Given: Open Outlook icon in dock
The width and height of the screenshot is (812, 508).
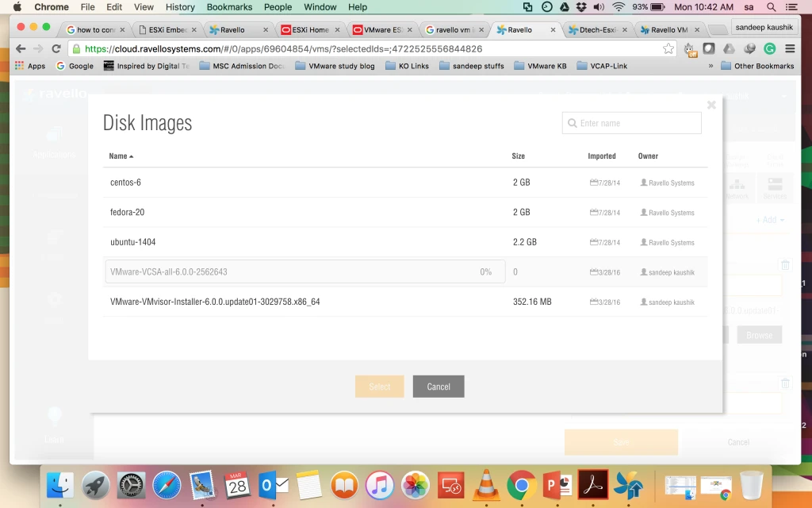Looking at the screenshot, I should pos(274,486).
